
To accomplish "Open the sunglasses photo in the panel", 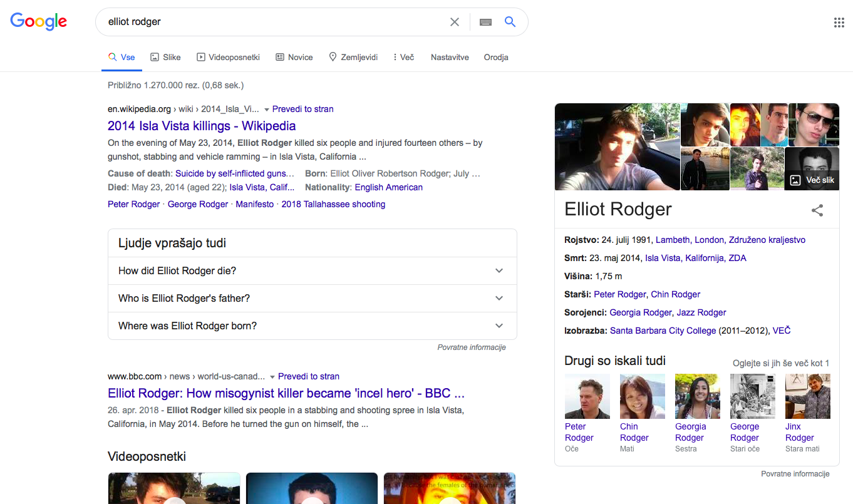I will coord(814,125).
